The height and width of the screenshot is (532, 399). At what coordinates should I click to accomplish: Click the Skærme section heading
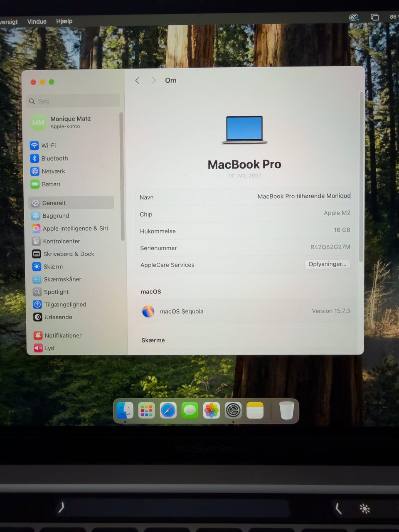coord(153,340)
